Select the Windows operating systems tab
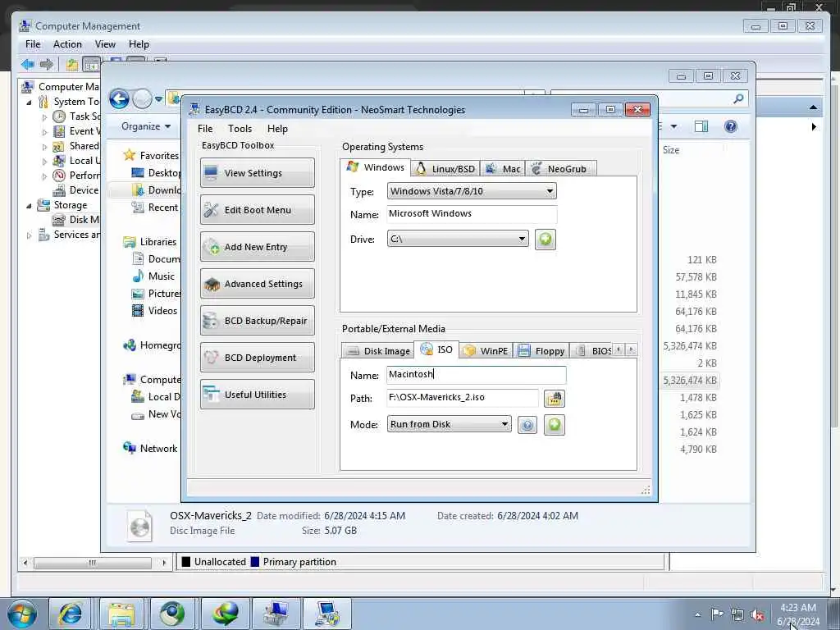Screen dimensions: 840x630 [x=376, y=167]
